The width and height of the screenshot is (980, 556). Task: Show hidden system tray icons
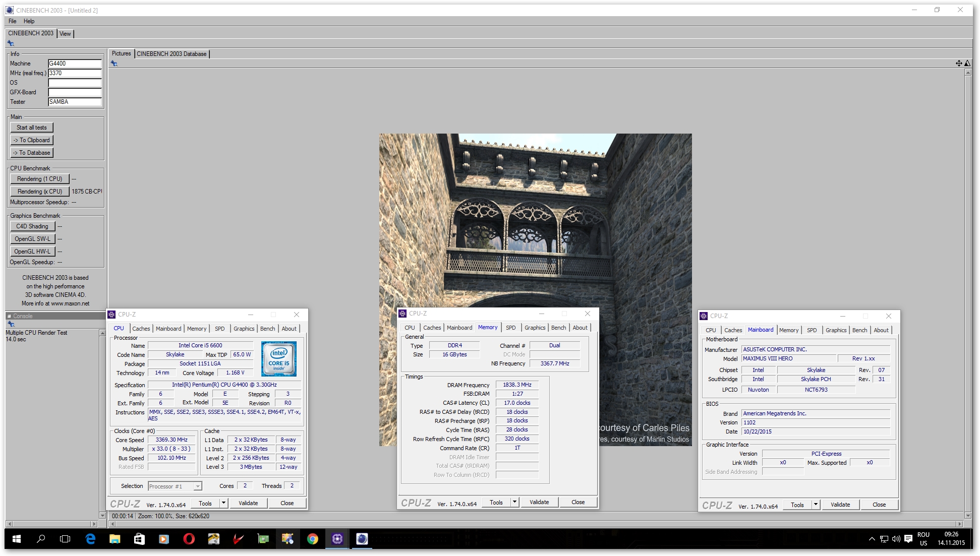(x=872, y=539)
